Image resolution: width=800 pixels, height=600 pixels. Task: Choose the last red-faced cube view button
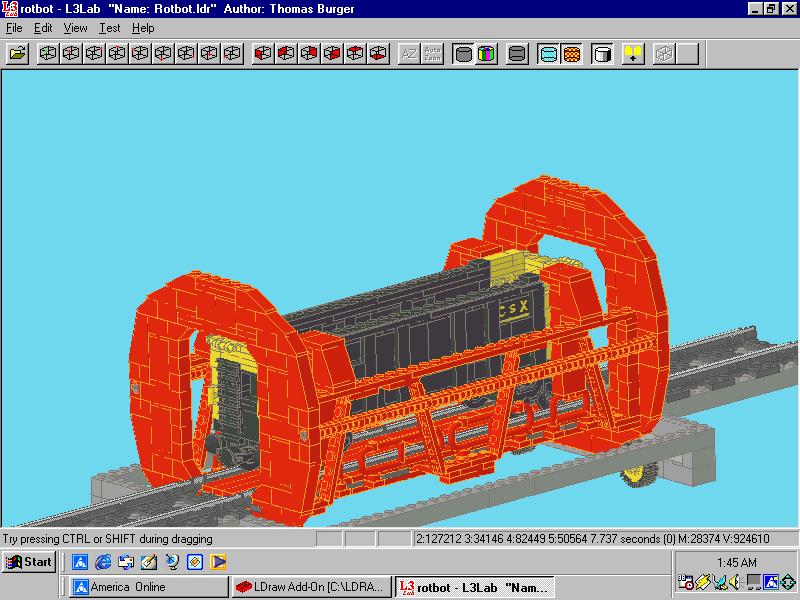coord(378,54)
